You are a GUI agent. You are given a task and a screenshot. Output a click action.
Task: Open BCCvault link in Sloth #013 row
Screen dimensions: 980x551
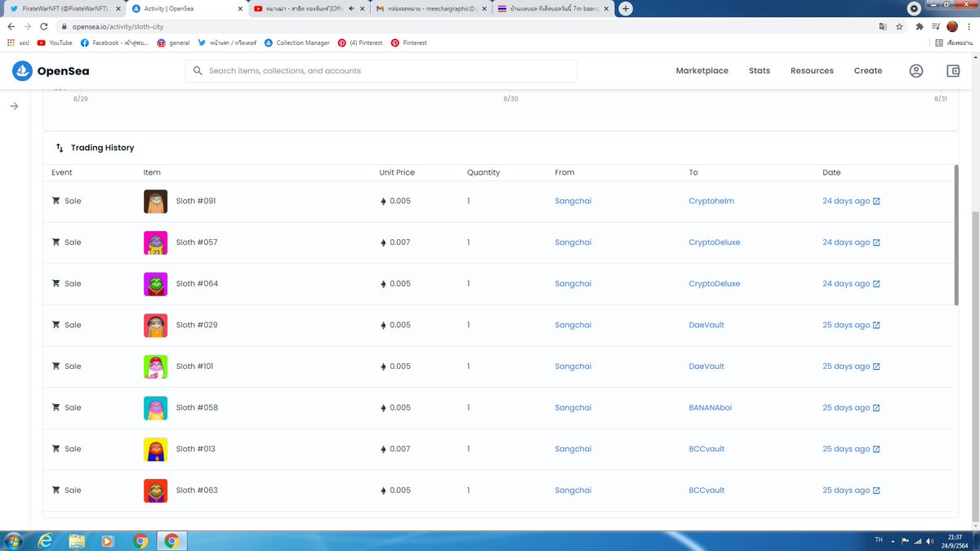pyautogui.click(x=706, y=449)
